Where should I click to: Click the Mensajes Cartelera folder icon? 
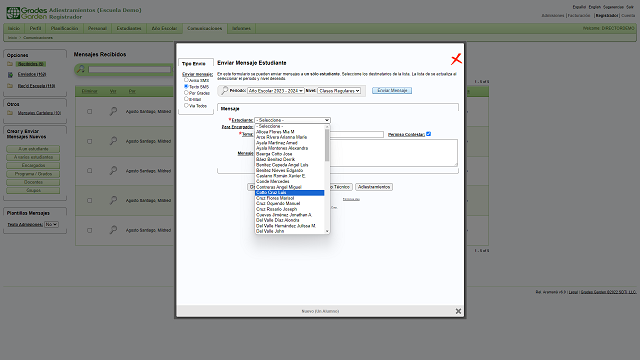click(10, 113)
